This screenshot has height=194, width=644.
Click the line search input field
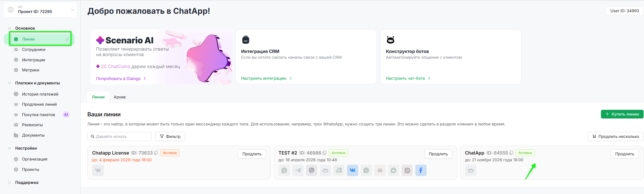point(119,137)
